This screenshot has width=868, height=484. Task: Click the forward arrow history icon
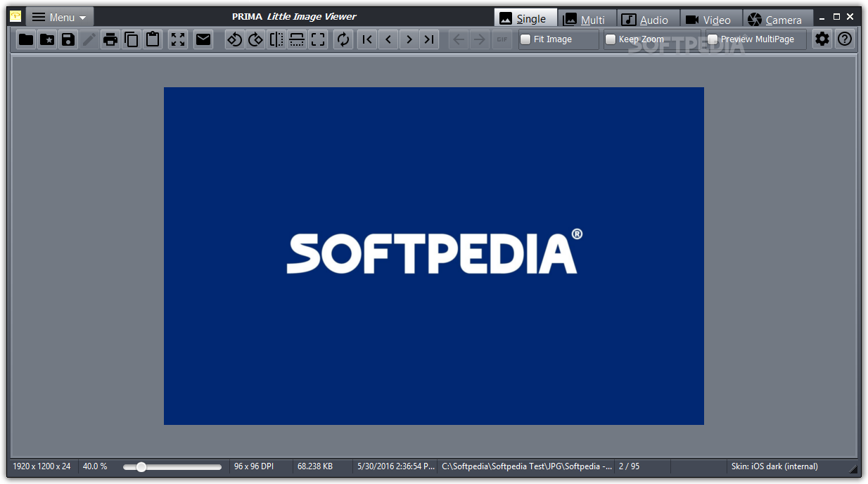[480, 39]
